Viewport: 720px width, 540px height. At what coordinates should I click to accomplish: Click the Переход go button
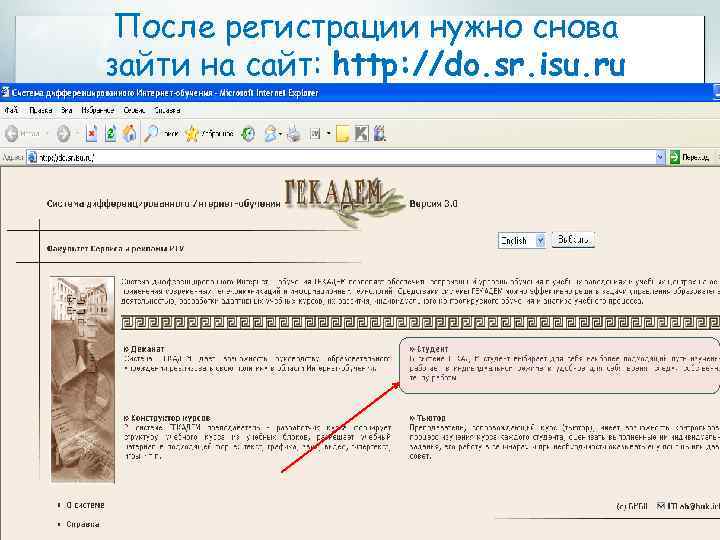click(x=691, y=158)
